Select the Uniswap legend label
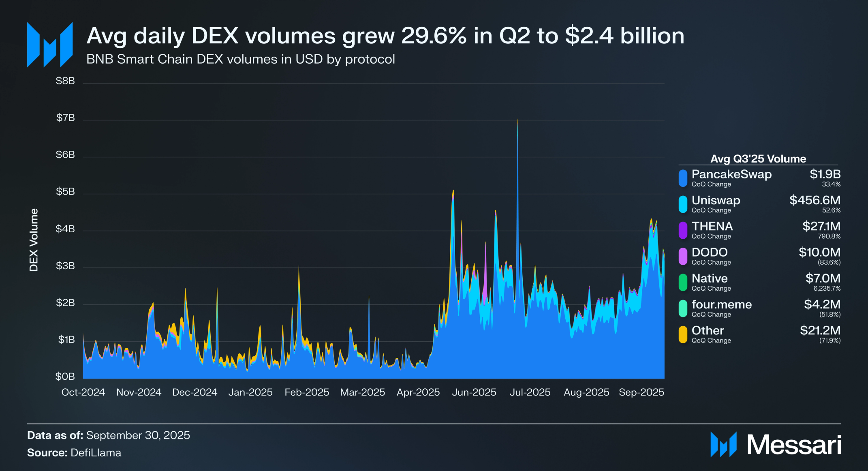868x471 pixels. (716, 200)
